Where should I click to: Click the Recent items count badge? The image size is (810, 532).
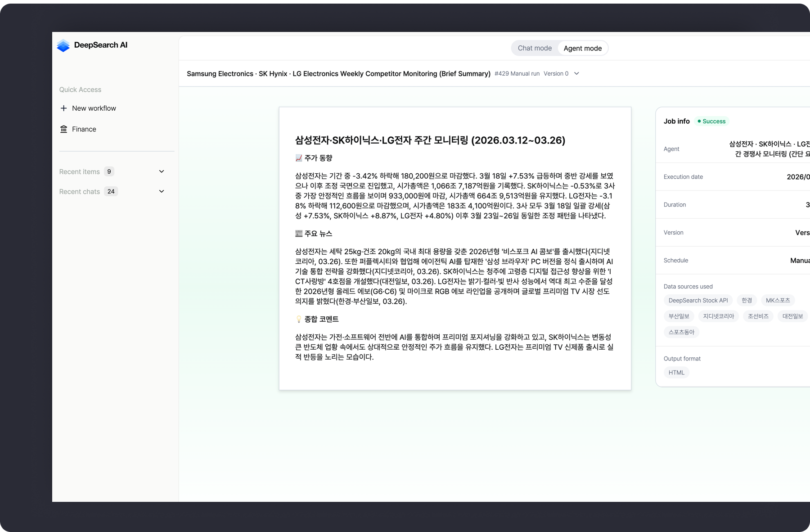pyautogui.click(x=109, y=171)
